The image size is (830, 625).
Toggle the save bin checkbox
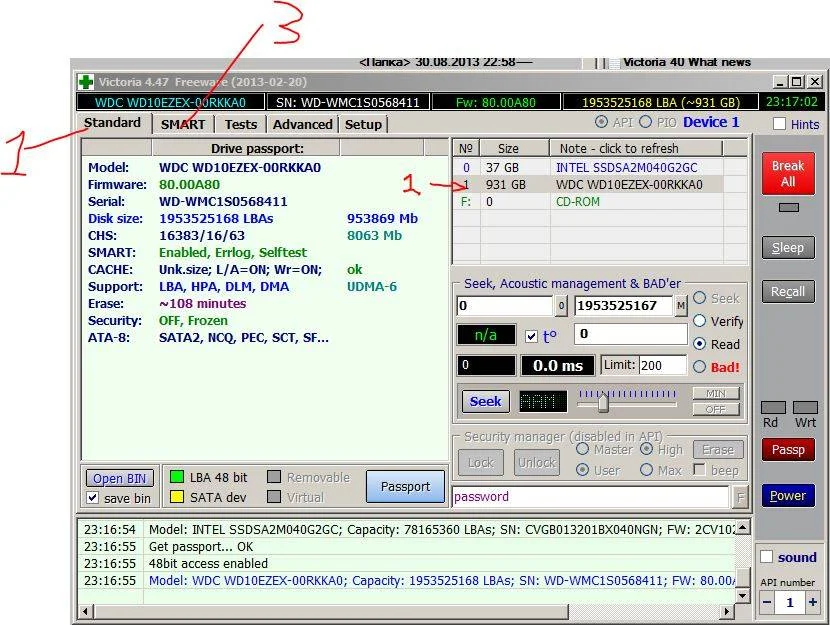(x=93, y=498)
